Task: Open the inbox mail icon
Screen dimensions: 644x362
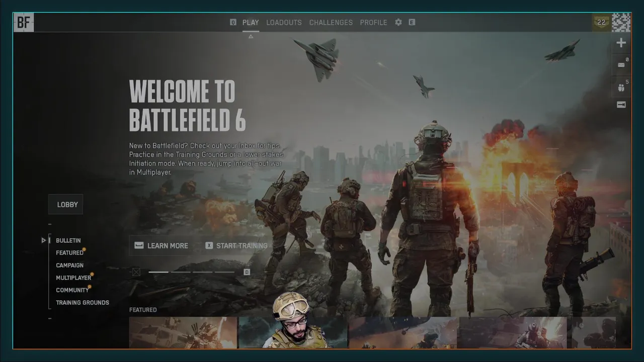Action: (x=621, y=65)
